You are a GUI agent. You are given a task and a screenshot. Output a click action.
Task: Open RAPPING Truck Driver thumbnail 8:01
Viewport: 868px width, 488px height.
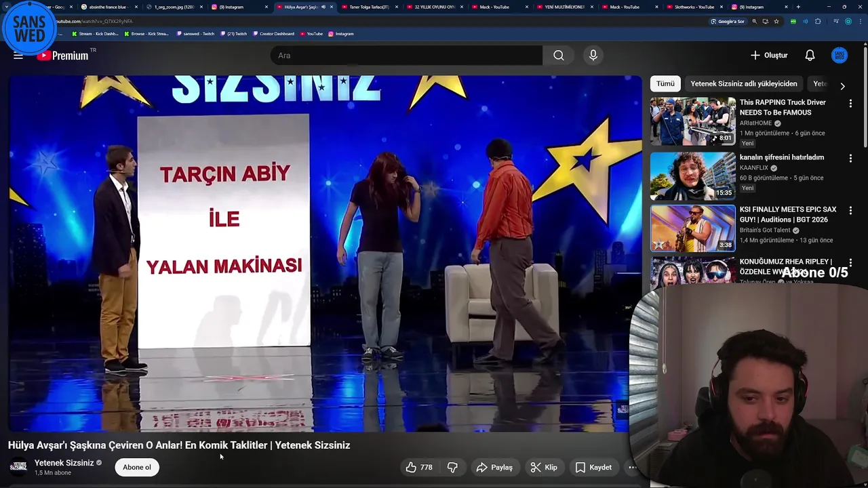click(x=692, y=121)
